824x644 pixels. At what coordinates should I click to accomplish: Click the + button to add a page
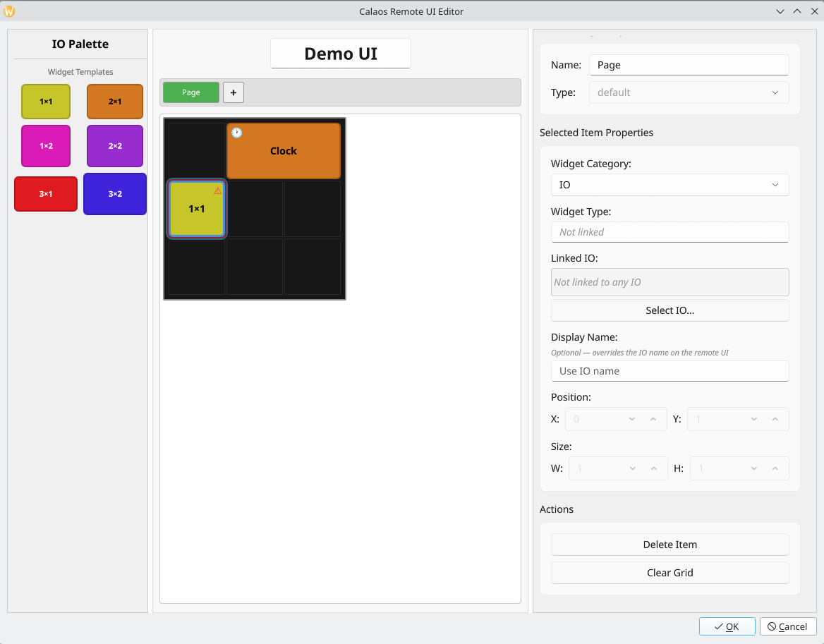233,92
